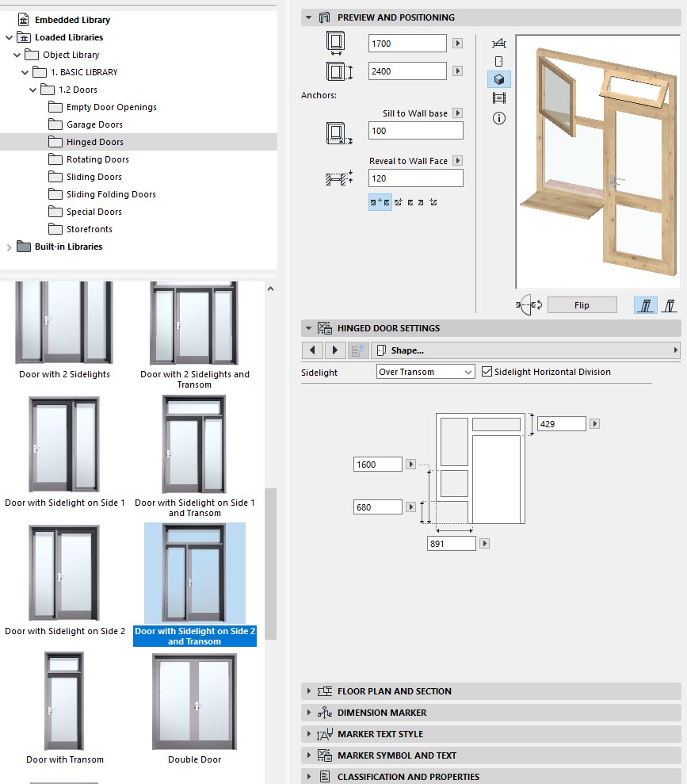Click the library thumbnails scrollbar up arrow
687x784 pixels.
tap(270, 289)
